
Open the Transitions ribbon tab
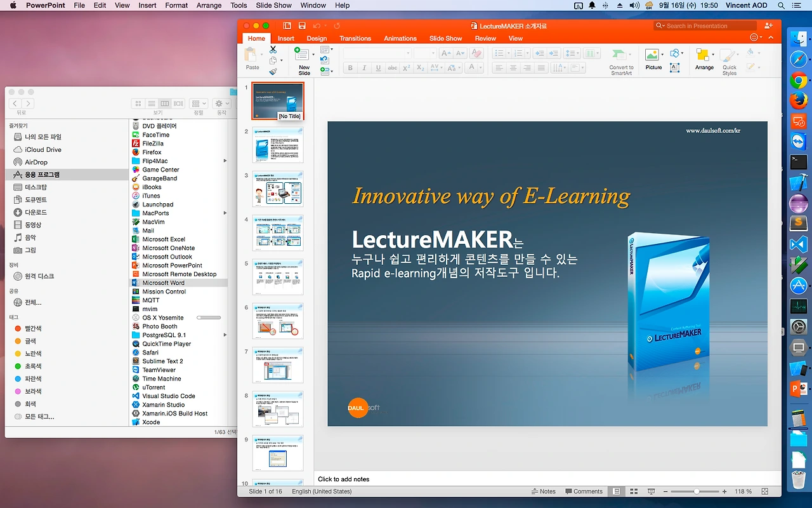[x=355, y=38]
